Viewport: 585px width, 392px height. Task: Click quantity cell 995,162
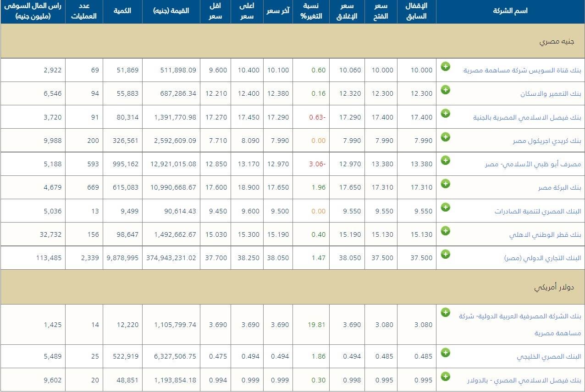(x=126, y=164)
